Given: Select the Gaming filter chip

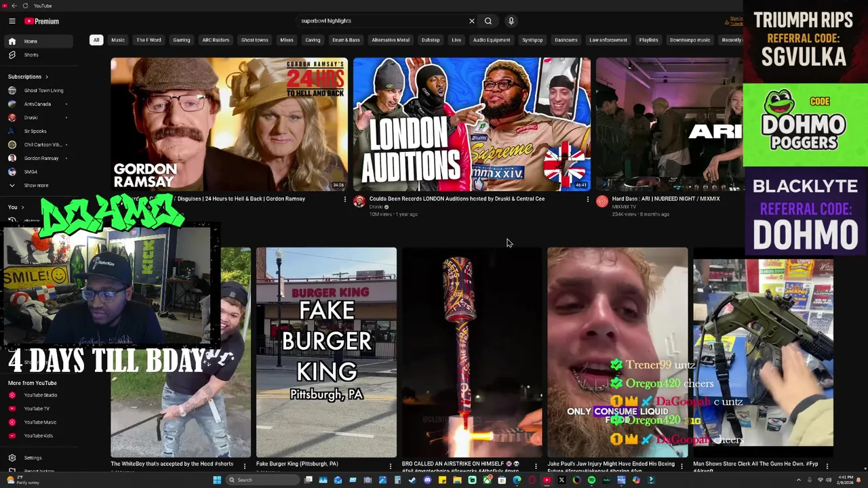Looking at the screenshot, I should [x=182, y=40].
